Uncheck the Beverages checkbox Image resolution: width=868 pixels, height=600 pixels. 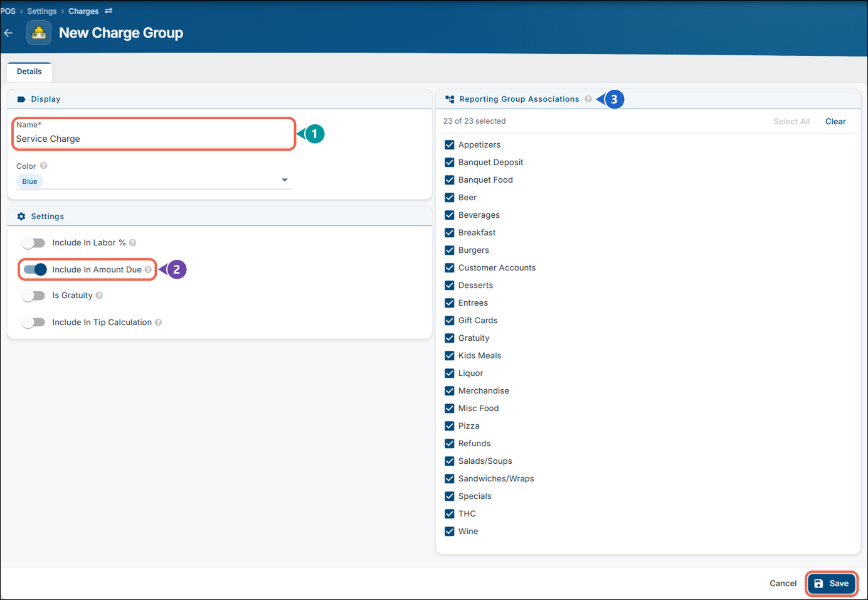click(449, 215)
